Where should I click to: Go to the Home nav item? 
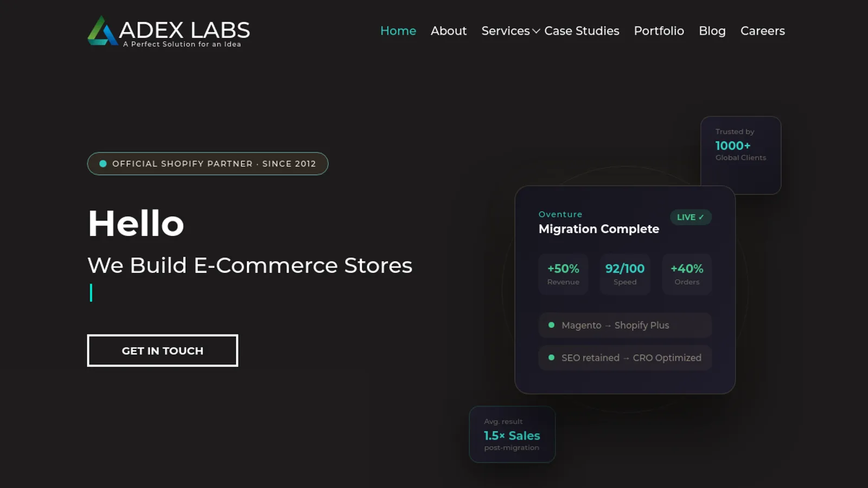398,31
